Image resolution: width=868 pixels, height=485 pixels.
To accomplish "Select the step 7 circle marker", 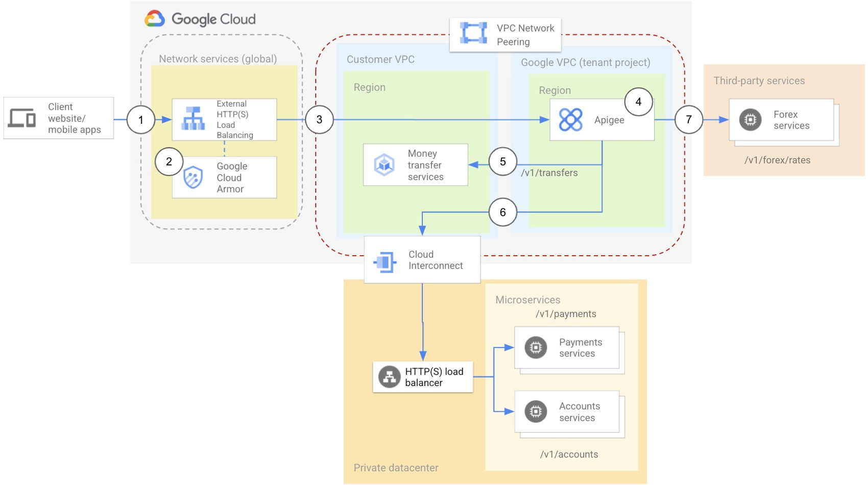I will pos(689,119).
